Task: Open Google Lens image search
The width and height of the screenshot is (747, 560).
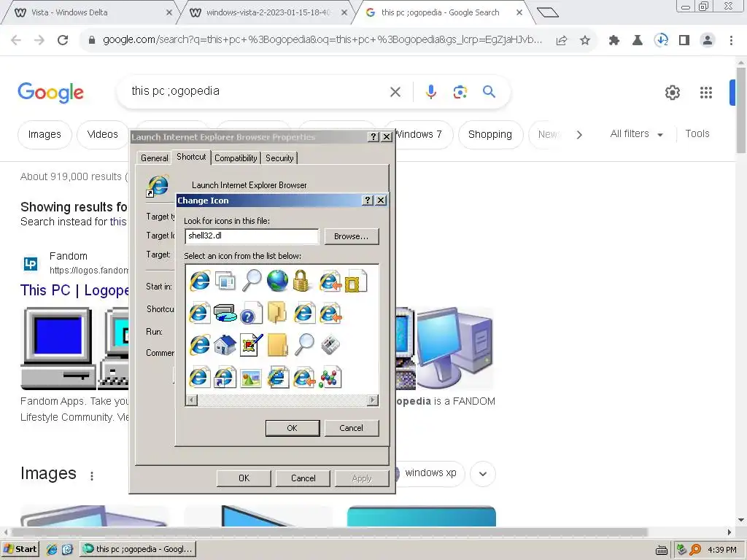Action: point(460,91)
